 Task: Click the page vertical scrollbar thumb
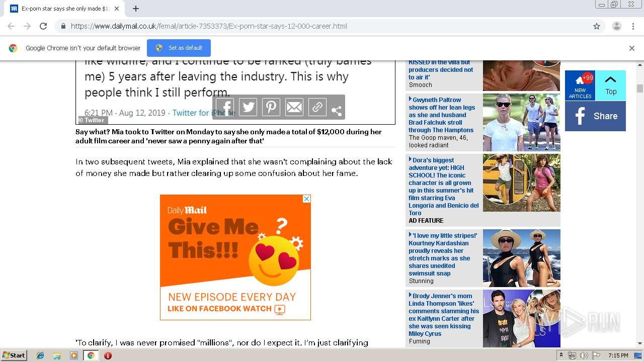640,88
